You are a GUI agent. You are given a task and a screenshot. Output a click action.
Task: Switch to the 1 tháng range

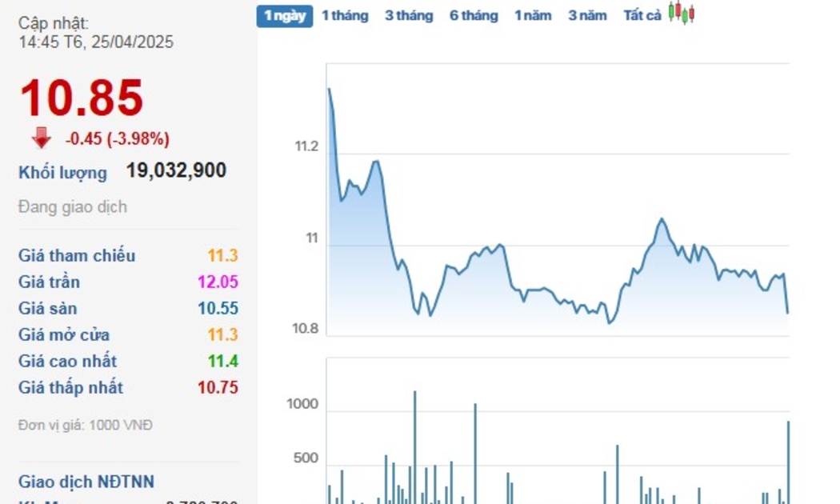pos(345,16)
